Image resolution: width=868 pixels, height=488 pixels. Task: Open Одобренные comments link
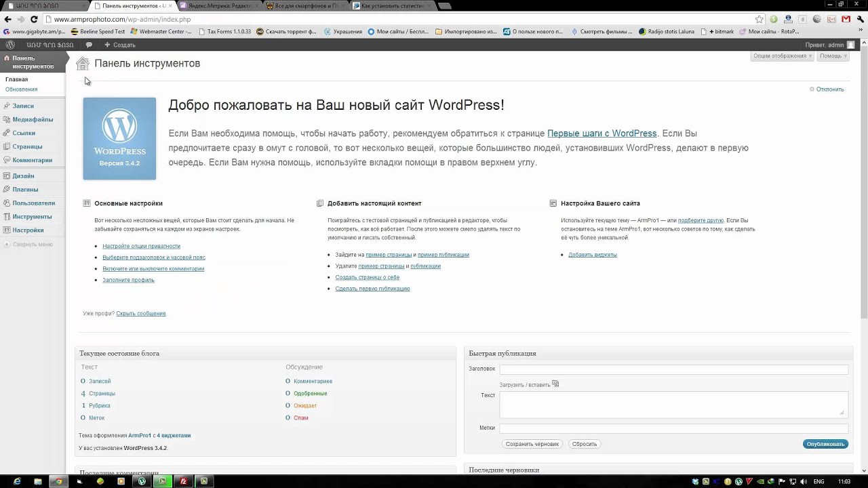click(310, 394)
